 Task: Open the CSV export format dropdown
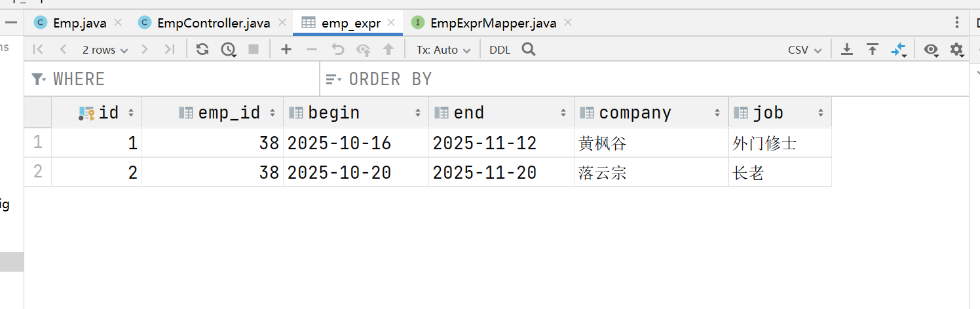coord(804,50)
